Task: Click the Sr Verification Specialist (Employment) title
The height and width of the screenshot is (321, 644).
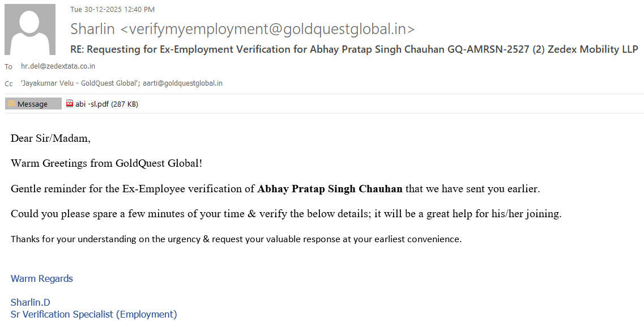Action: [x=94, y=314]
